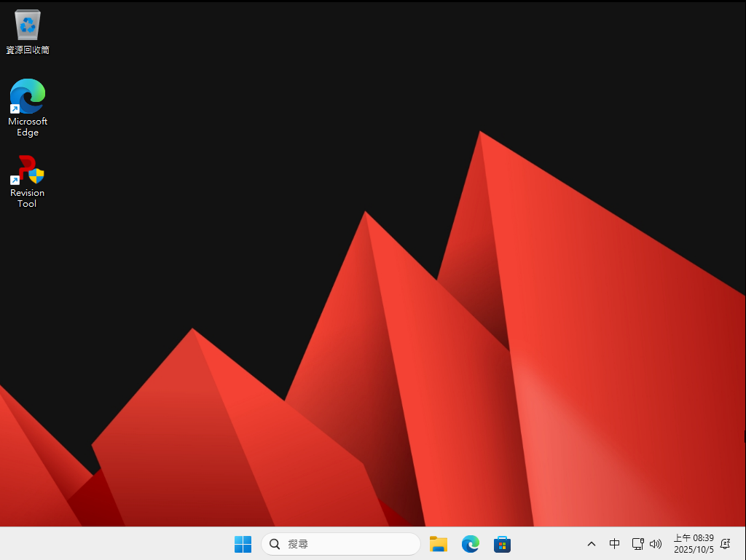Click the 2025/10/5 date display

click(694, 550)
